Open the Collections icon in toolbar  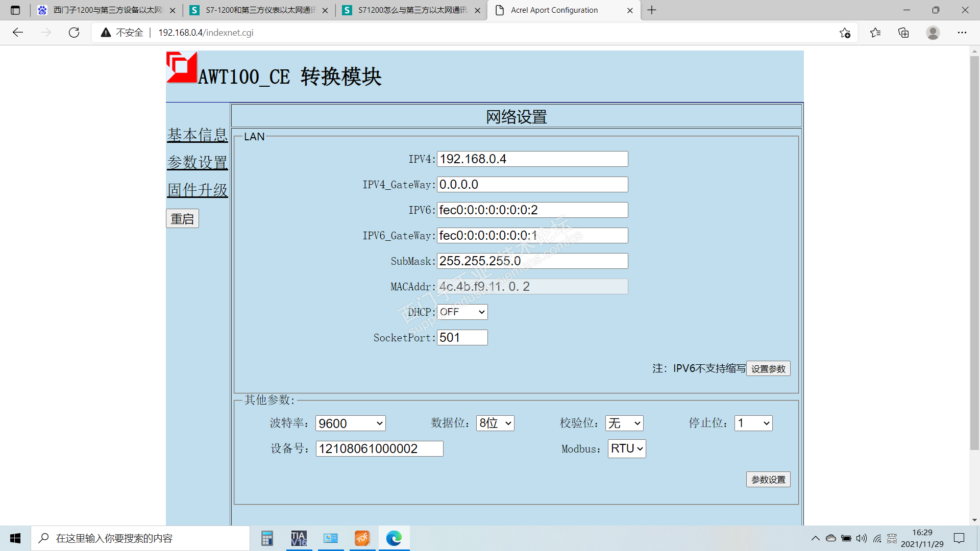(x=903, y=33)
